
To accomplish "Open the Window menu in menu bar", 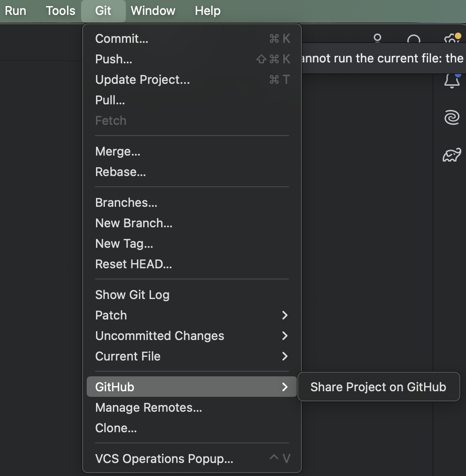I will point(153,11).
